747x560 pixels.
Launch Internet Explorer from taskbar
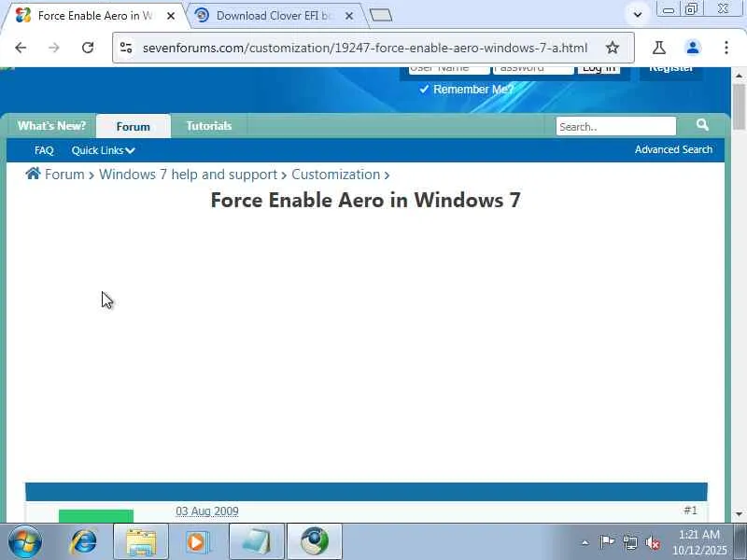84,541
